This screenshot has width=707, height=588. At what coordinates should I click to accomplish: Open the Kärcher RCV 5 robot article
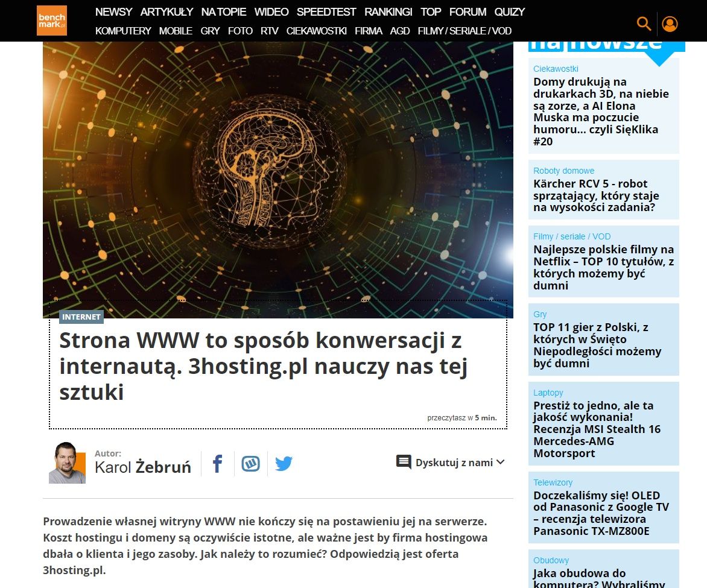[x=596, y=196]
